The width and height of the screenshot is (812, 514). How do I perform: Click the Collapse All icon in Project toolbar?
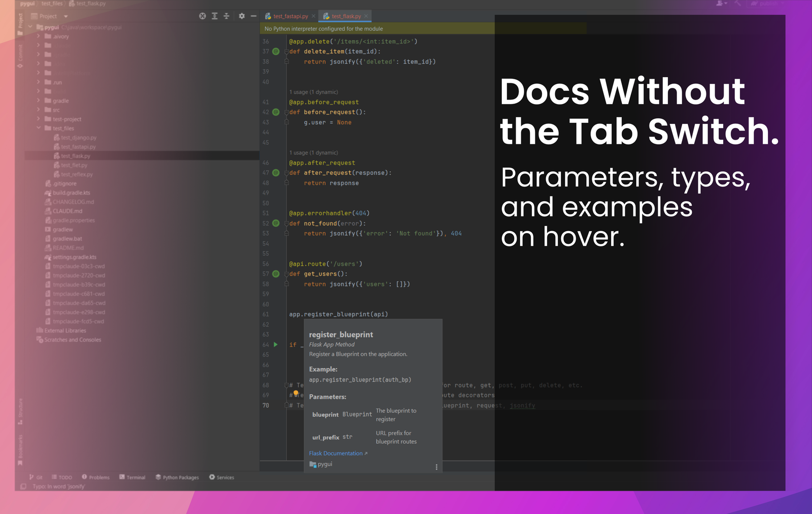click(x=226, y=16)
